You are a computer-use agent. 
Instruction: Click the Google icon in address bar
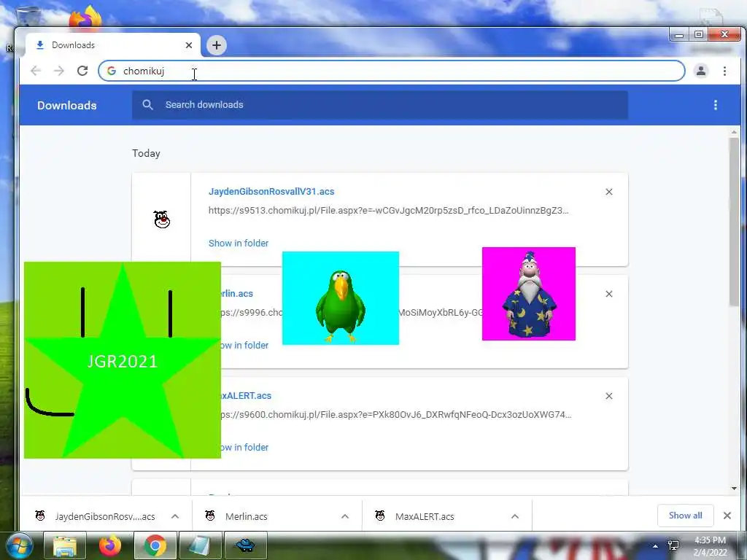tap(112, 71)
